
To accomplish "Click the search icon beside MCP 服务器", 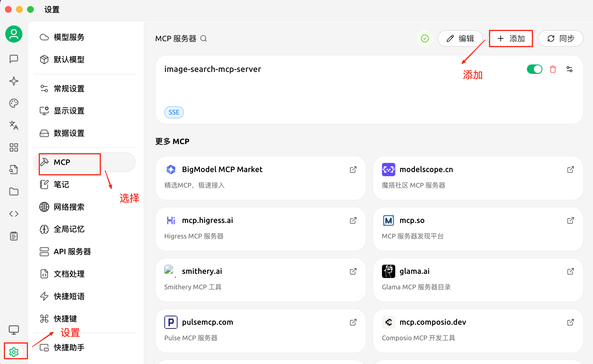I will point(204,38).
